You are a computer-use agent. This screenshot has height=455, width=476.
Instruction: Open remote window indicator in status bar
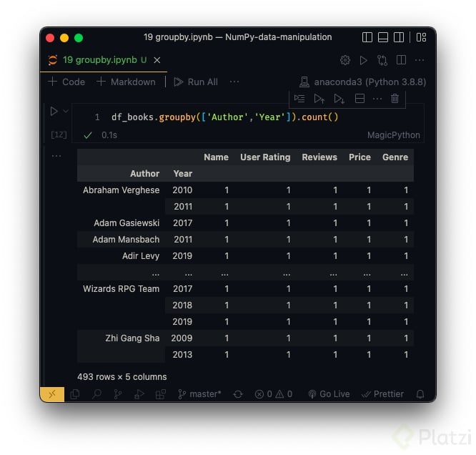coord(52,394)
